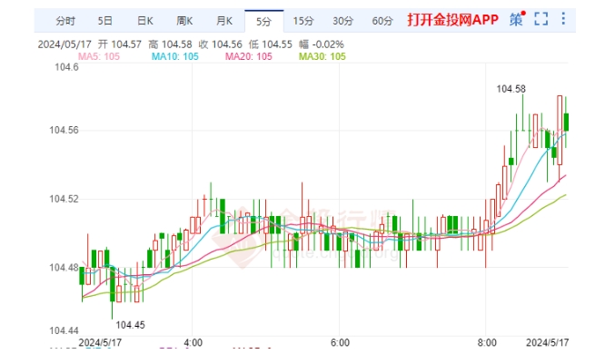Click the MA10: 105 legend label
605x364 pixels.
[x=174, y=56]
